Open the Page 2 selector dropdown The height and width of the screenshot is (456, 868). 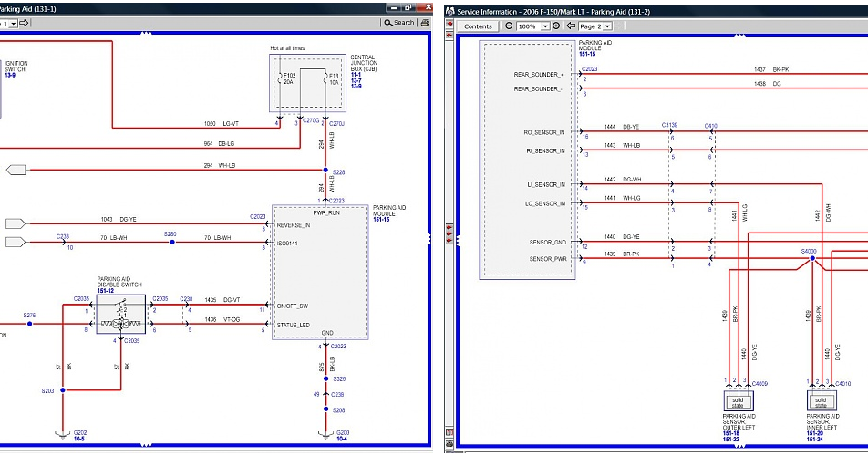click(607, 26)
